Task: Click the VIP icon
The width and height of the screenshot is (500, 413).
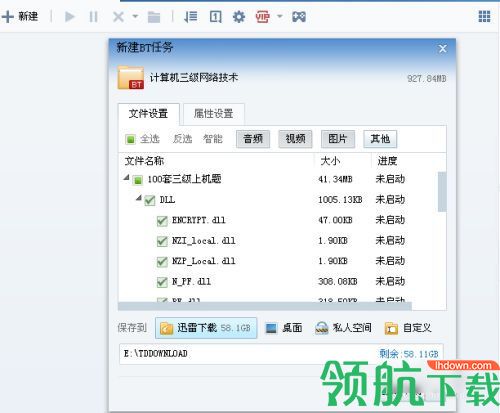Action: 262,16
